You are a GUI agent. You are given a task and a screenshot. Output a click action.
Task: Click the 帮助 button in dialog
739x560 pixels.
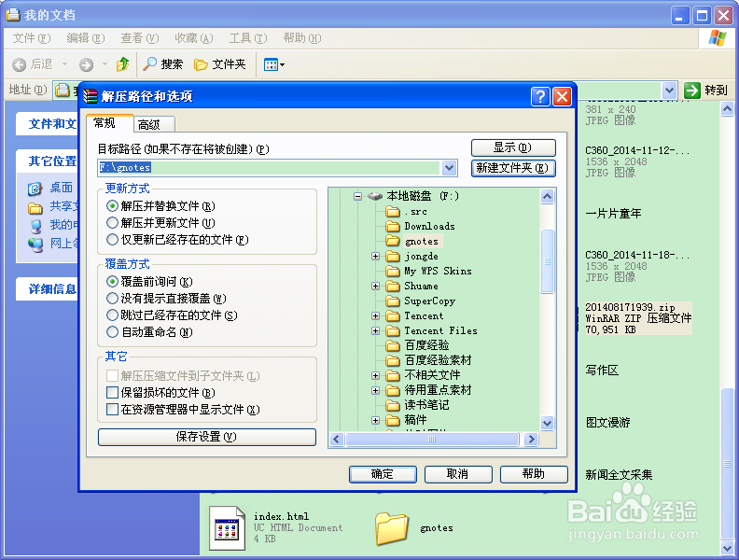pyautogui.click(x=534, y=474)
